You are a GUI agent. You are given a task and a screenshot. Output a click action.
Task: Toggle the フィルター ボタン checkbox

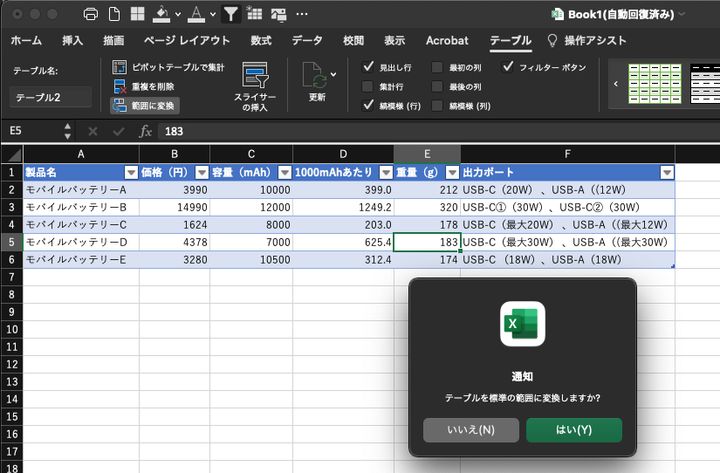(508, 67)
